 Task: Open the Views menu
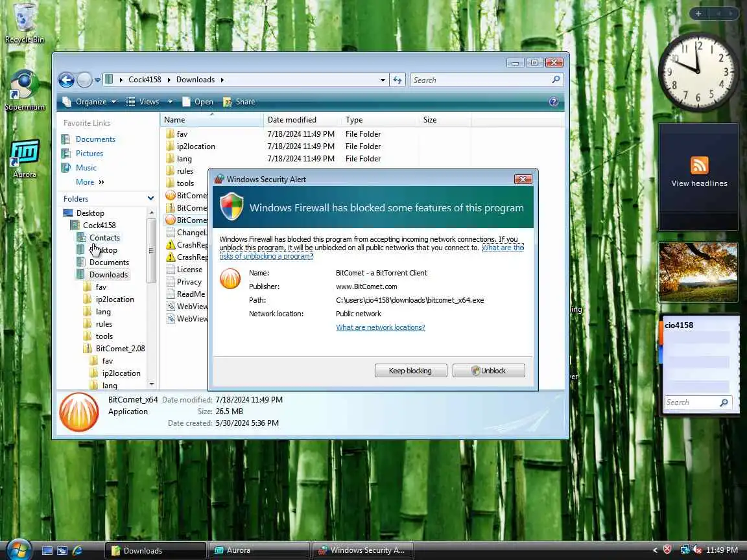[143, 102]
